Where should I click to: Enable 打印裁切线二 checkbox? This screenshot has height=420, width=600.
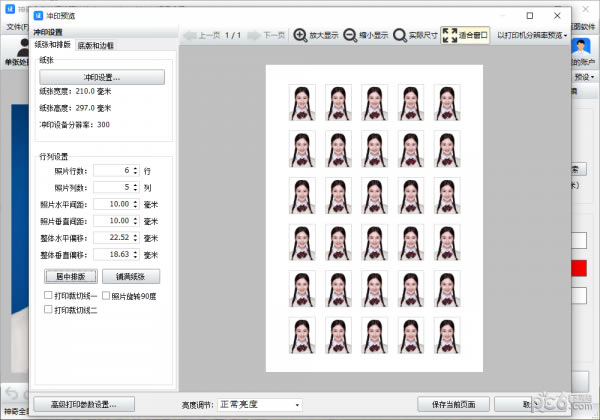click(x=48, y=310)
